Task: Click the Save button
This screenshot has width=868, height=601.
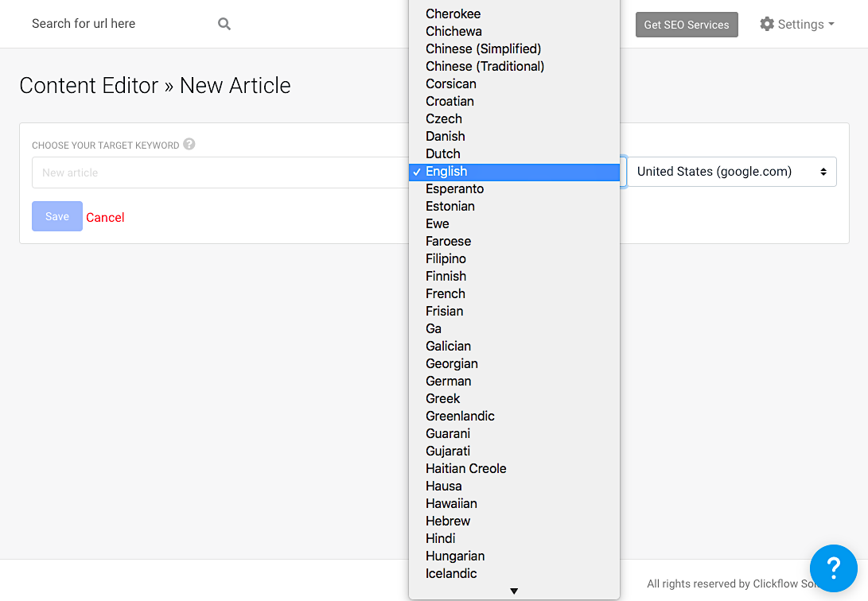Action: pos(57,216)
